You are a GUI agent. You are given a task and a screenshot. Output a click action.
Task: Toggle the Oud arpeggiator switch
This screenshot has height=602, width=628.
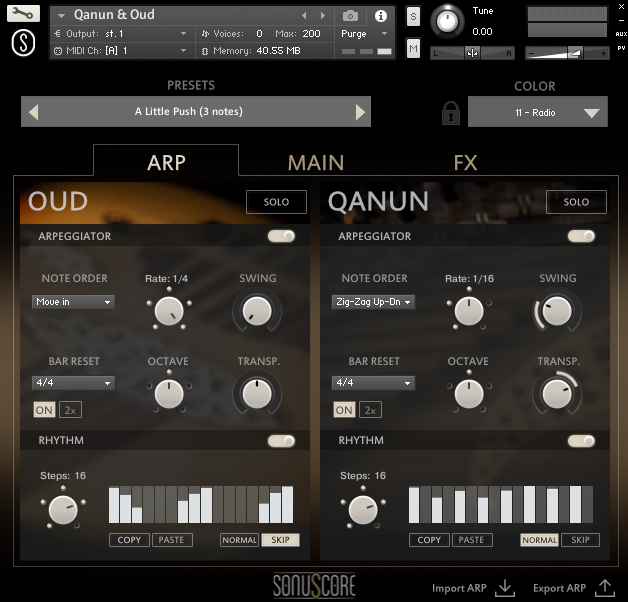pyautogui.click(x=281, y=237)
